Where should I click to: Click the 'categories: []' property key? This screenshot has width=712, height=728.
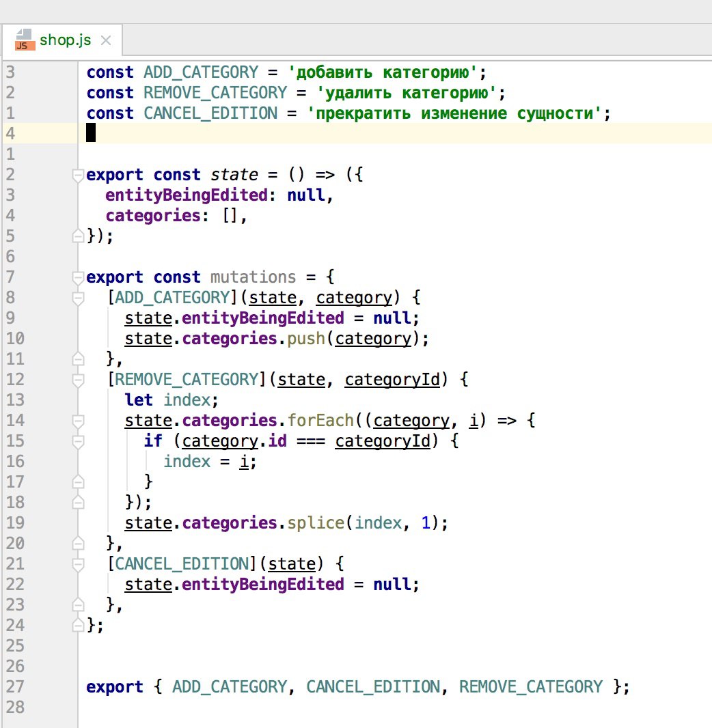[x=153, y=216]
